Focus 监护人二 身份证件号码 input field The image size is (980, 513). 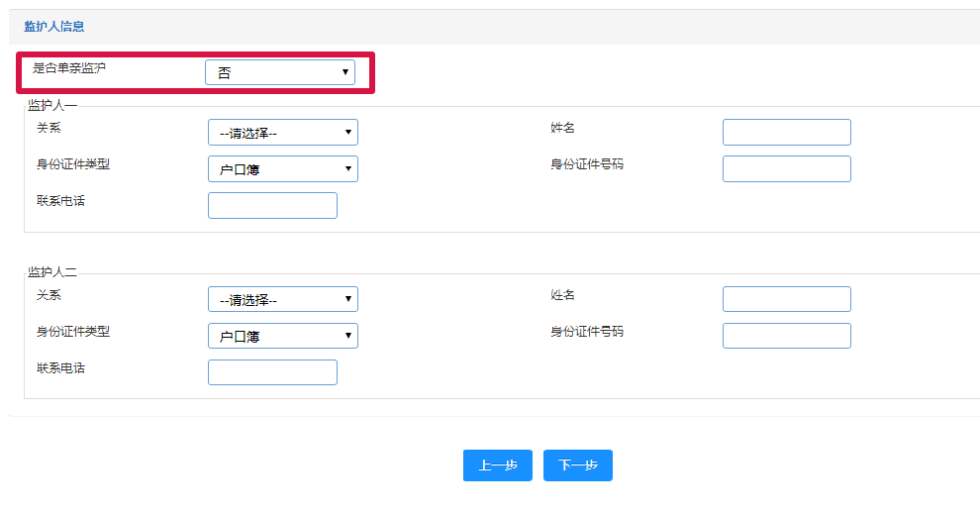[787, 336]
